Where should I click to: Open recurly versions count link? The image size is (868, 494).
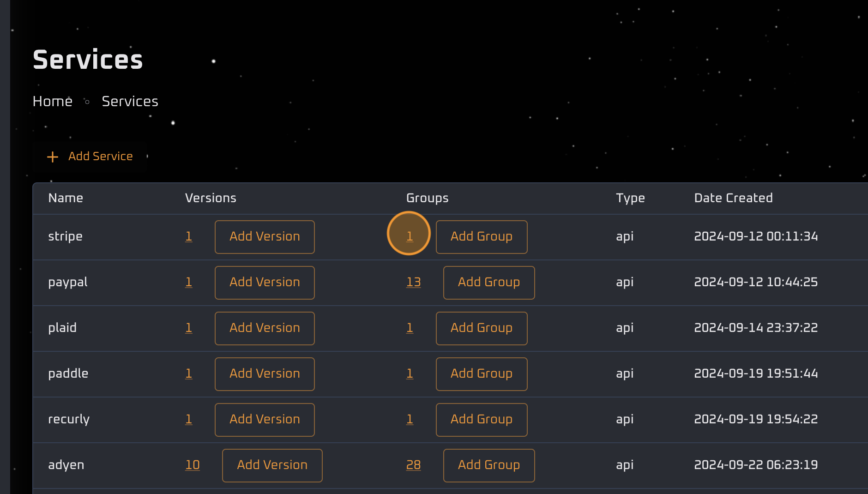(x=189, y=419)
